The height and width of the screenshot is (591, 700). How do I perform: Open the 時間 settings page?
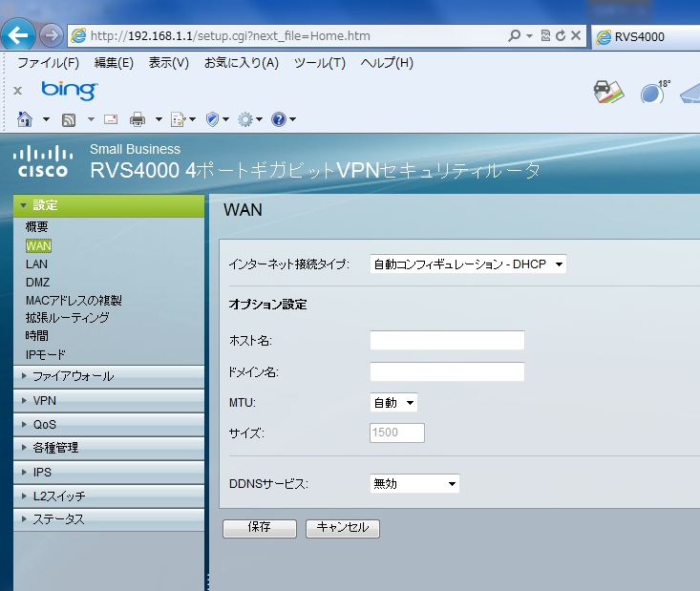[36, 336]
